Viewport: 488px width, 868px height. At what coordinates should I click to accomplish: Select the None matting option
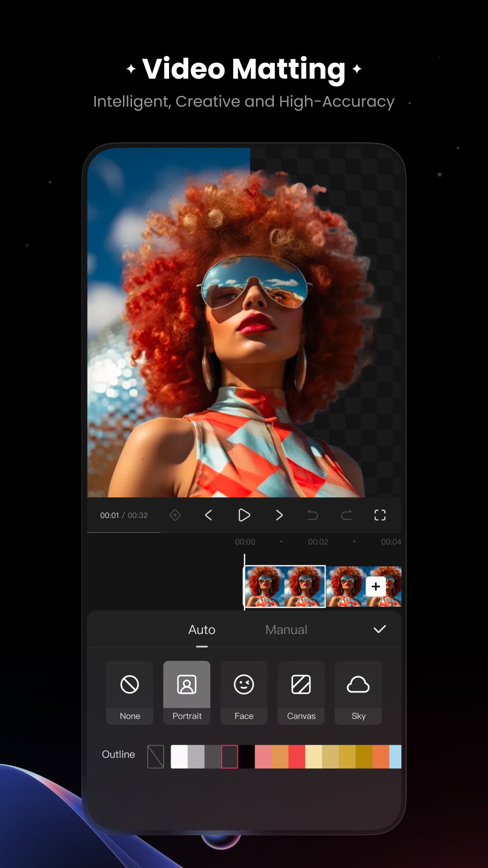click(130, 693)
